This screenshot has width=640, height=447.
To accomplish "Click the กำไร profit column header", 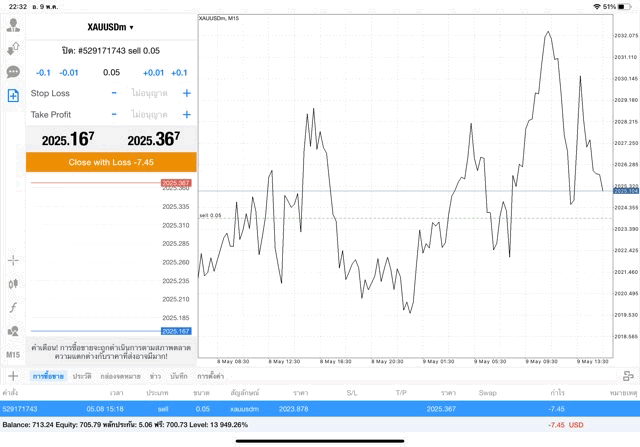I will (557, 393).
